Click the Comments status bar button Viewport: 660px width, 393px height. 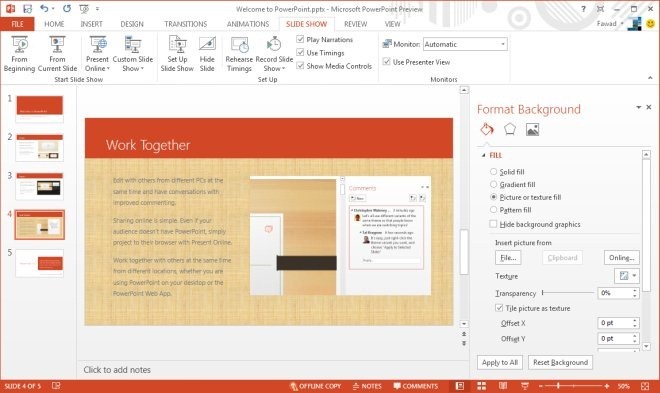coord(415,386)
